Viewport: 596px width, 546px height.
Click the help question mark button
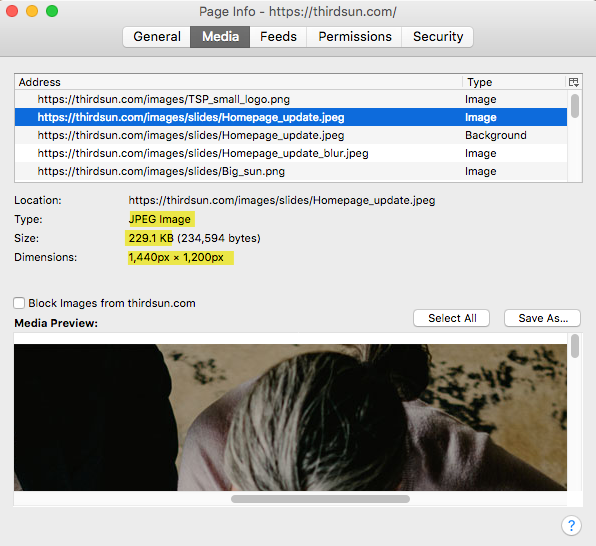pyautogui.click(x=571, y=526)
